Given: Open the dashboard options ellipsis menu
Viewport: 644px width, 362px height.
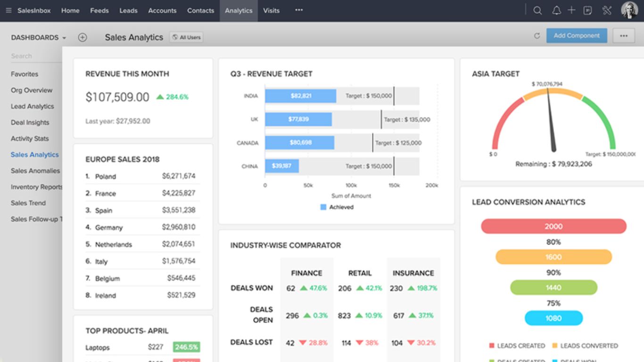Looking at the screenshot, I should click(x=624, y=35).
